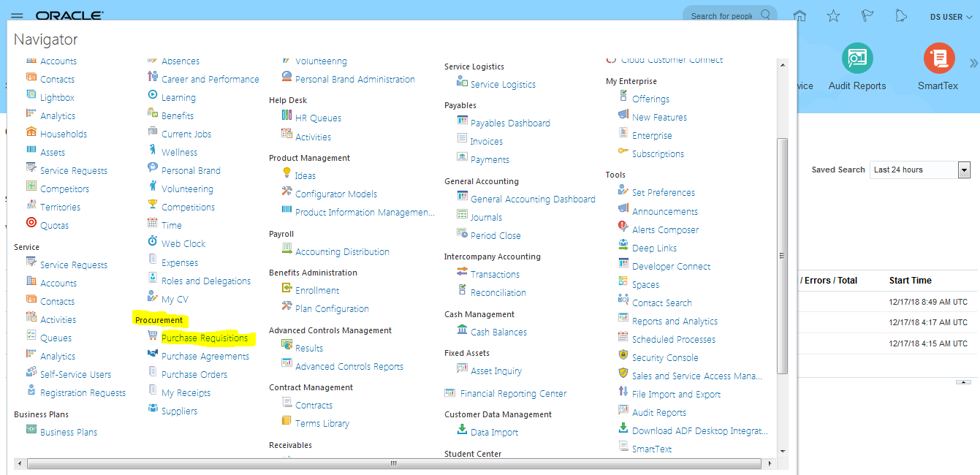Click the Terms Library icon
The image size is (980, 475).
[x=286, y=422]
